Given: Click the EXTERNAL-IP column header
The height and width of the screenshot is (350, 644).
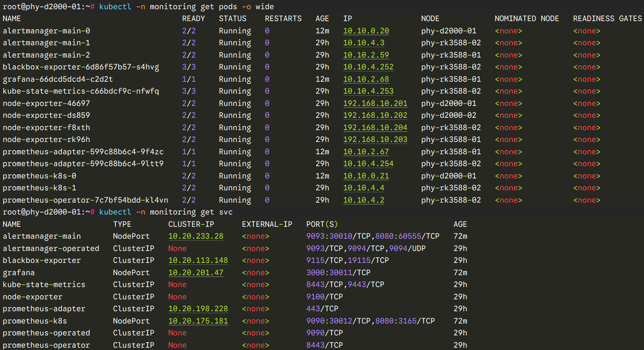Looking at the screenshot, I should (267, 224).
